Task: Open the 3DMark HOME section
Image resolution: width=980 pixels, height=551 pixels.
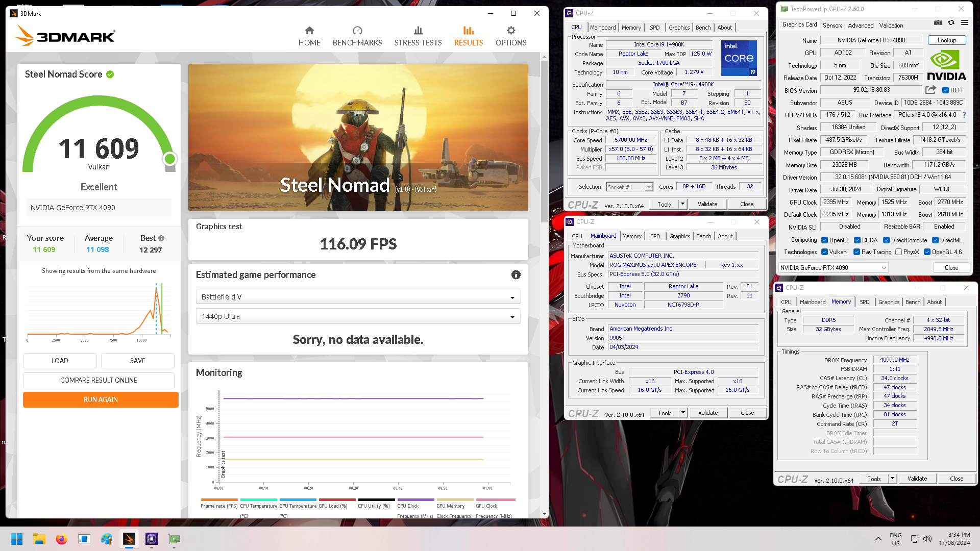Action: pyautogui.click(x=309, y=36)
